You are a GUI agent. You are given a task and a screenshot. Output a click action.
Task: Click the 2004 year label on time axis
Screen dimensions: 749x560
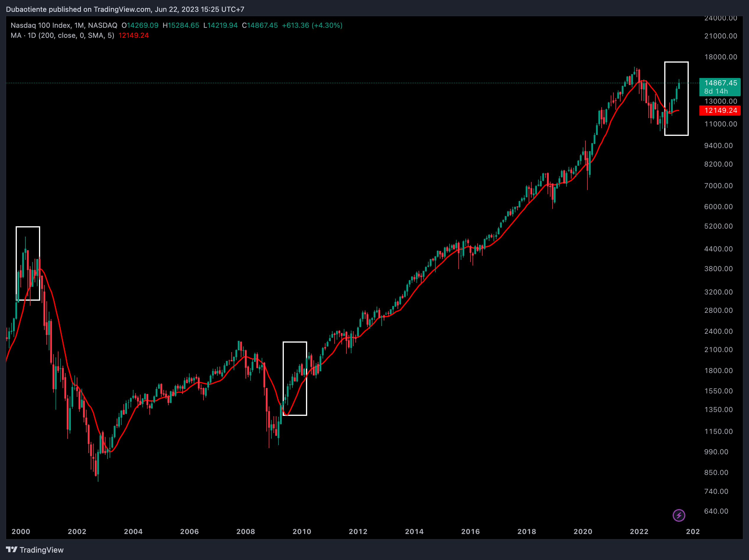pyautogui.click(x=133, y=532)
